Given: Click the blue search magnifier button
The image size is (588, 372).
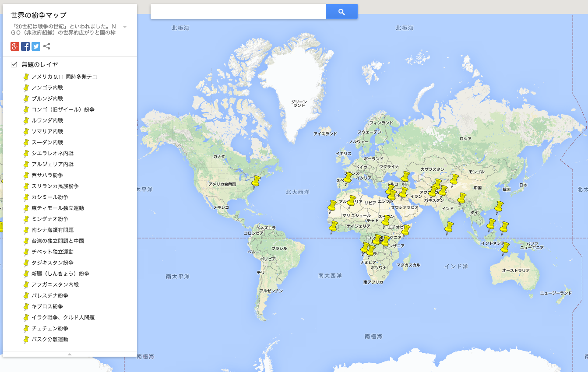Looking at the screenshot, I should click(x=342, y=12).
